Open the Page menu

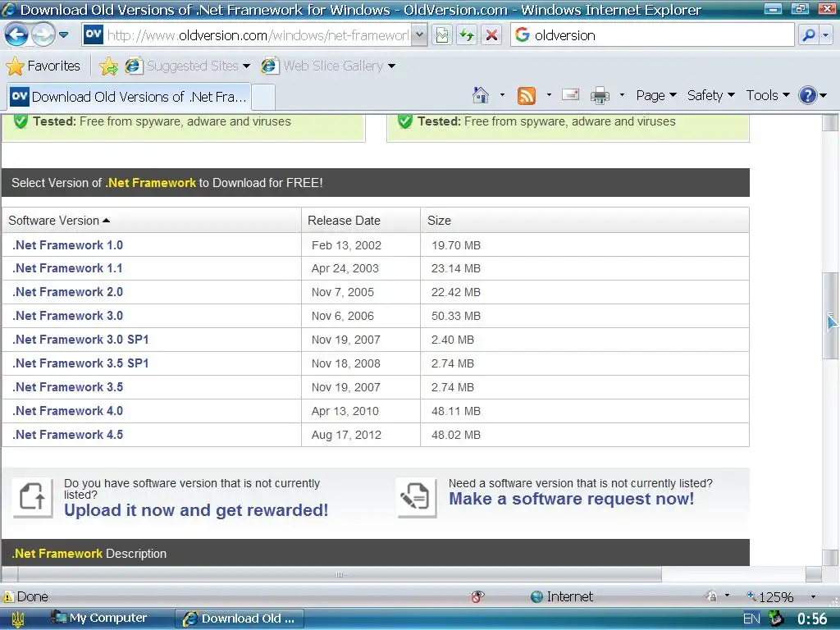click(x=656, y=95)
